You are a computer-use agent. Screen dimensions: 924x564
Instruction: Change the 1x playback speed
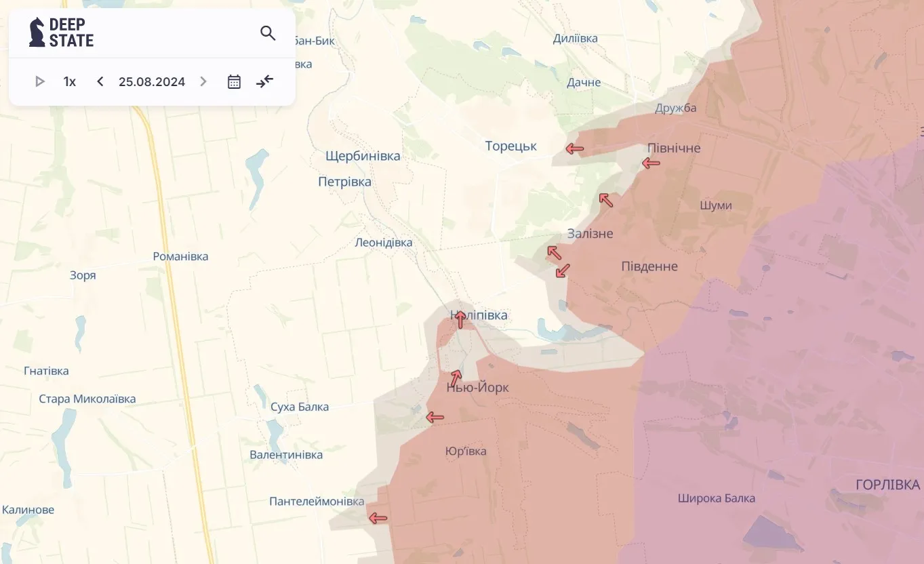point(68,81)
